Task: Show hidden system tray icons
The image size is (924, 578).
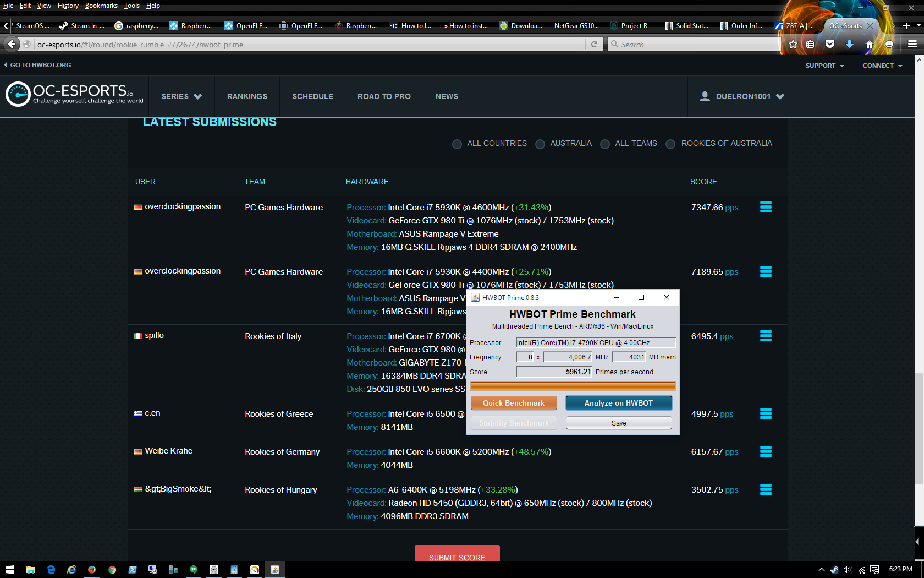Action: point(821,570)
